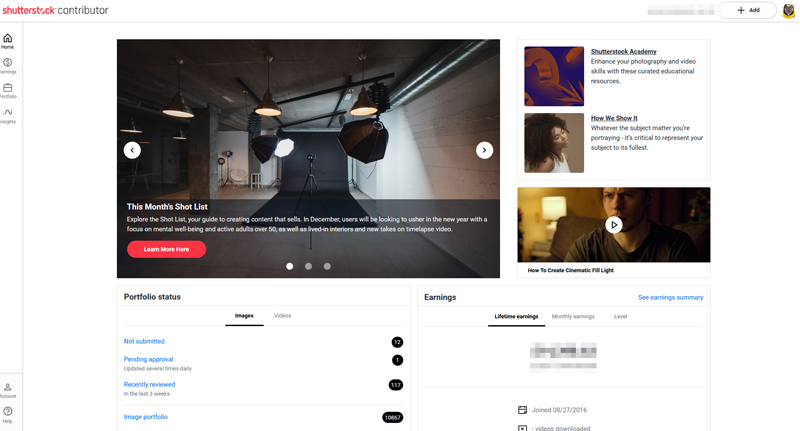Click the calendar icon beside Joined date
The width and height of the screenshot is (800, 431).
[522, 410]
